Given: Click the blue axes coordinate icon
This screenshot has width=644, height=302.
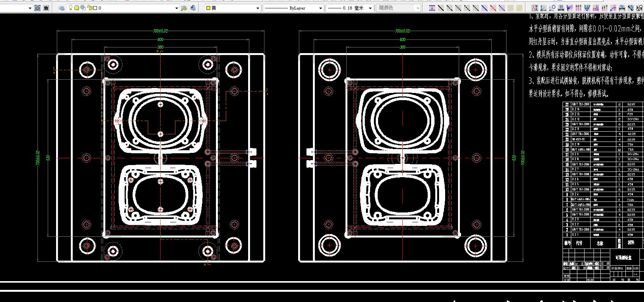Looking at the screenshot, I should 544,8.
